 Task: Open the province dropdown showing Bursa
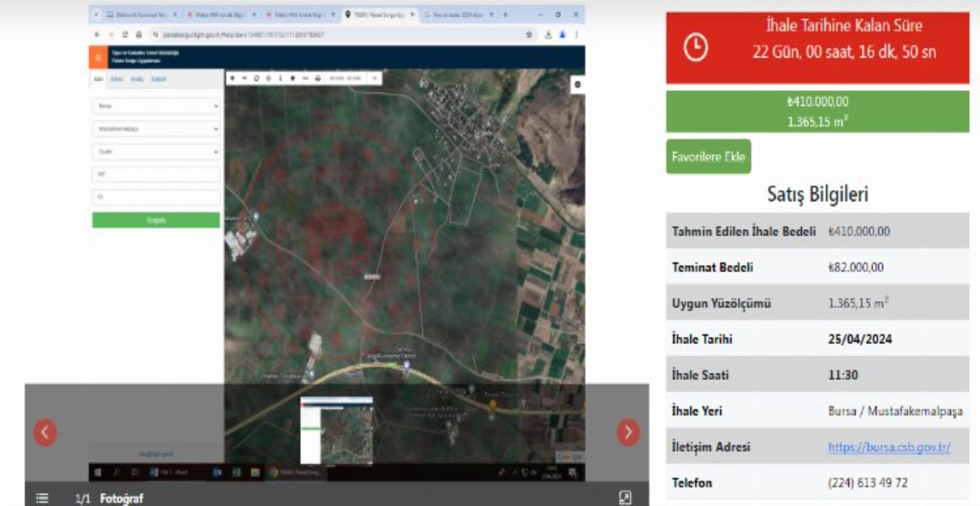pos(156,105)
